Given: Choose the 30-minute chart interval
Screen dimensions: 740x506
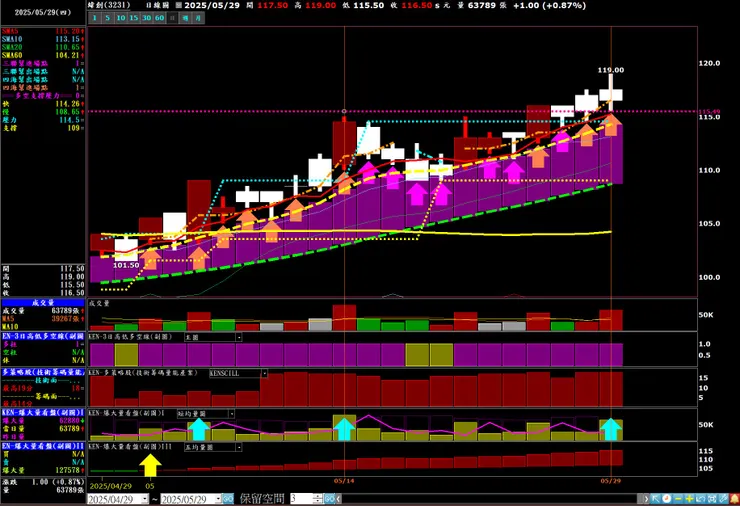Looking at the screenshot, I should coord(147,18).
